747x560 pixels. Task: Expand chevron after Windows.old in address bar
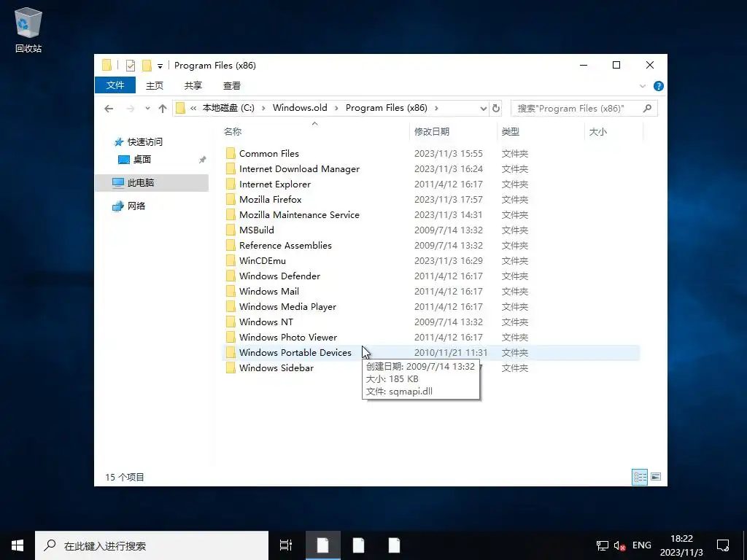[336, 108]
